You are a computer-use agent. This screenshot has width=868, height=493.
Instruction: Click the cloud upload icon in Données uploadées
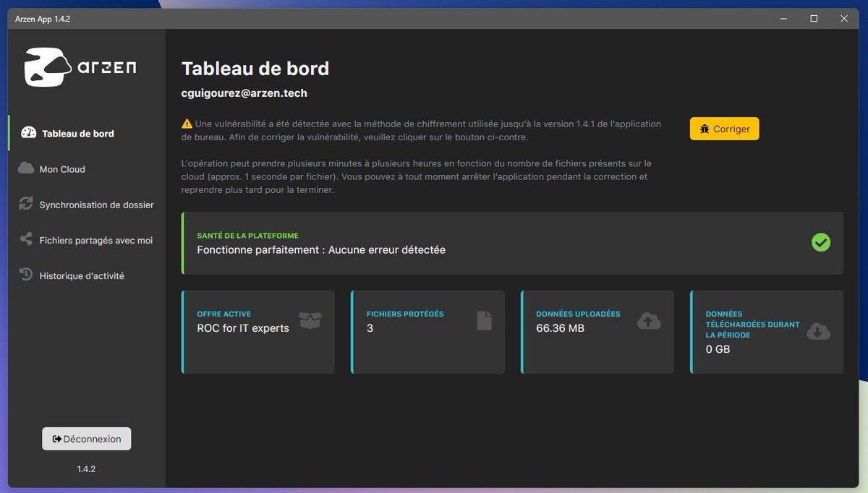point(649,320)
